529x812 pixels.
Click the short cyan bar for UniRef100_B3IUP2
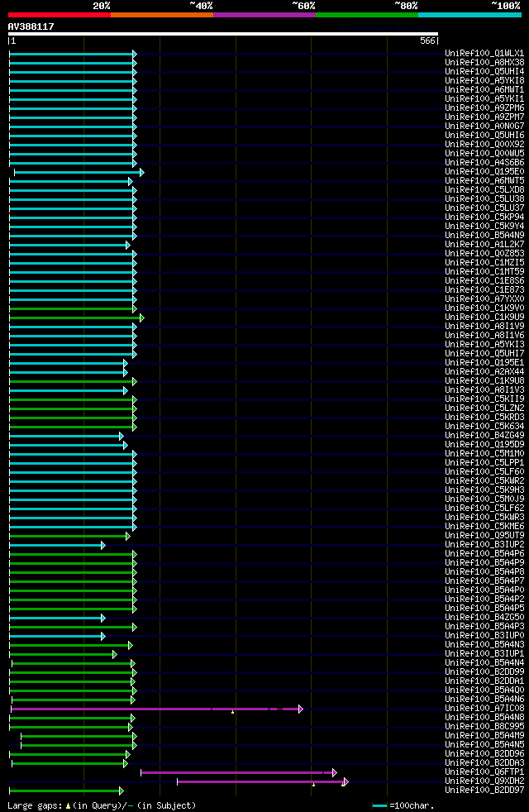pos(58,545)
